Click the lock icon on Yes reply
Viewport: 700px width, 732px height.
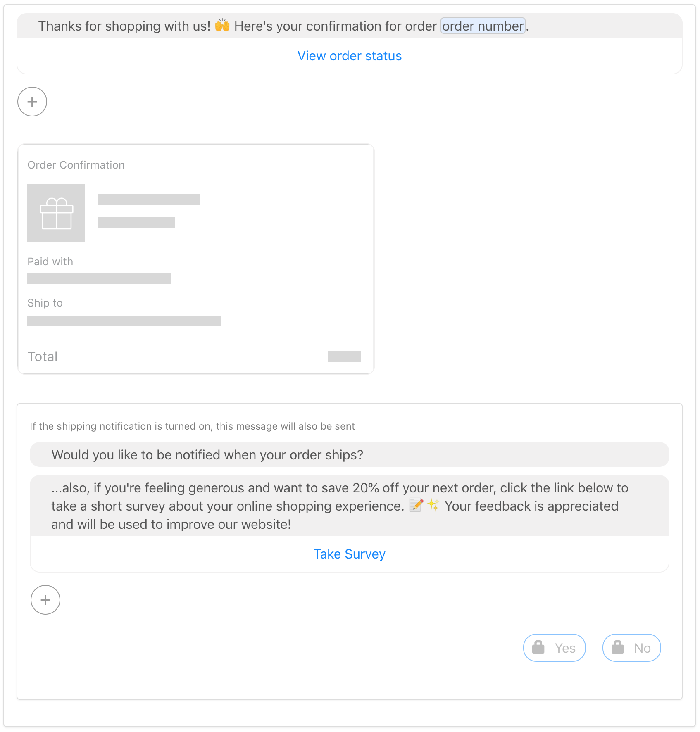pyautogui.click(x=538, y=647)
